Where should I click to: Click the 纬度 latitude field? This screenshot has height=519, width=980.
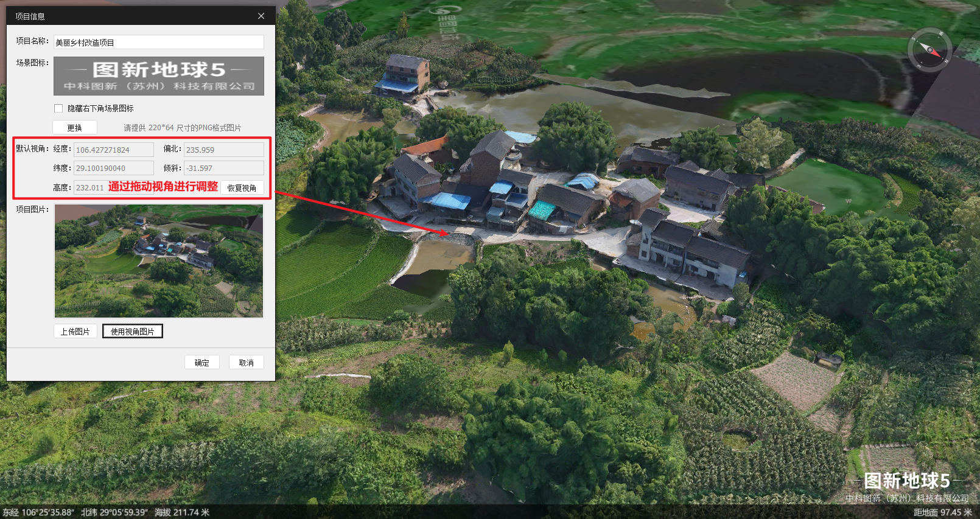point(113,168)
